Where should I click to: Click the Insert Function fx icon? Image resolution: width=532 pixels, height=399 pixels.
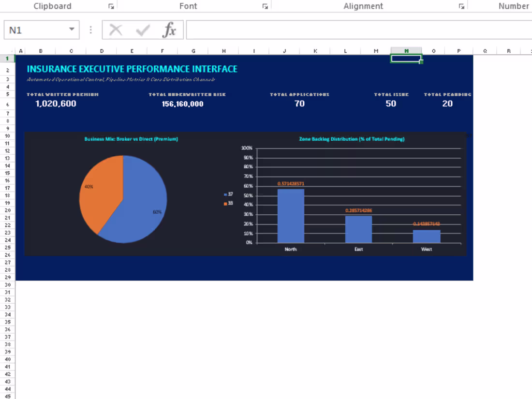[169, 30]
